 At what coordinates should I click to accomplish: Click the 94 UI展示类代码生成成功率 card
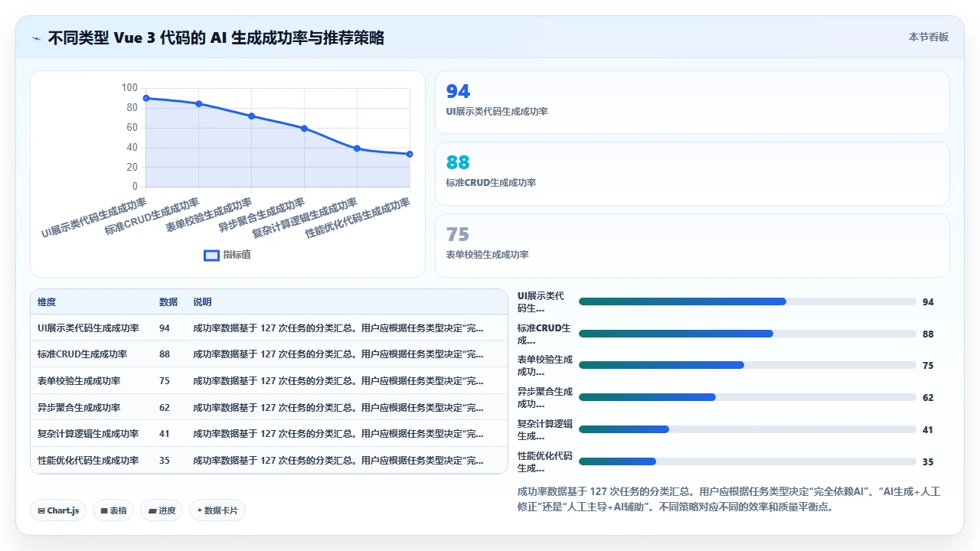click(692, 103)
